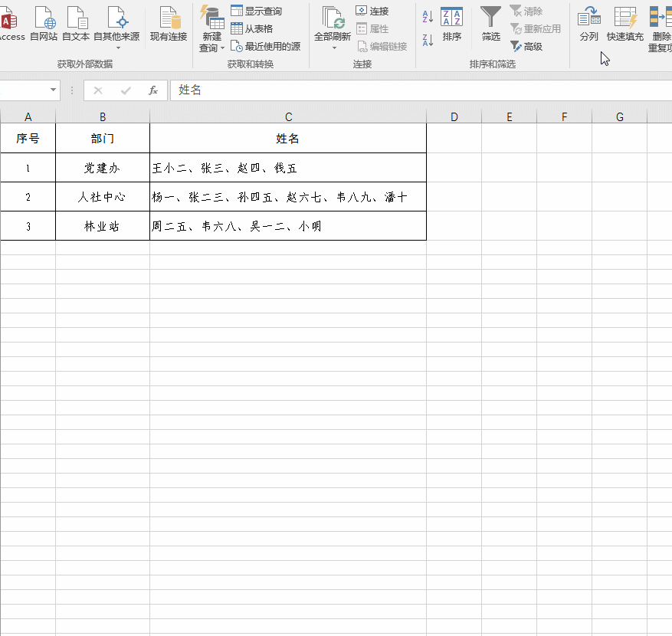
Task: Sort descending Z to A icon
Action: 428,40
